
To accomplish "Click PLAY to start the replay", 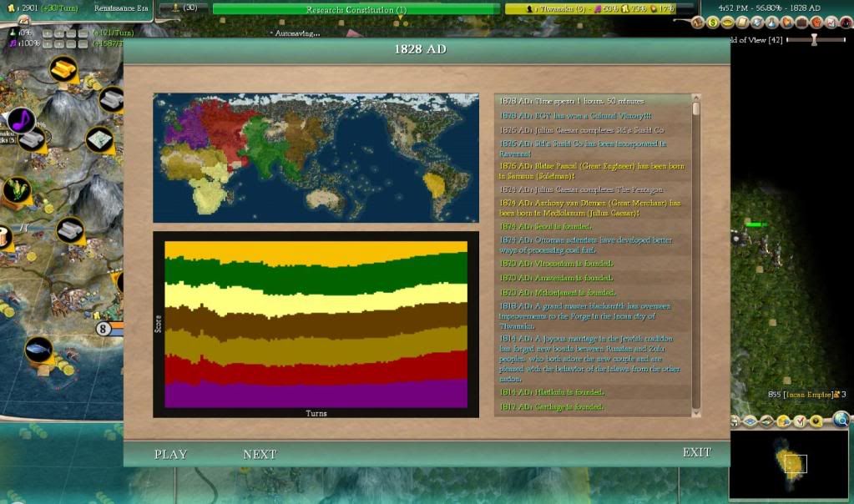I will click(170, 454).
